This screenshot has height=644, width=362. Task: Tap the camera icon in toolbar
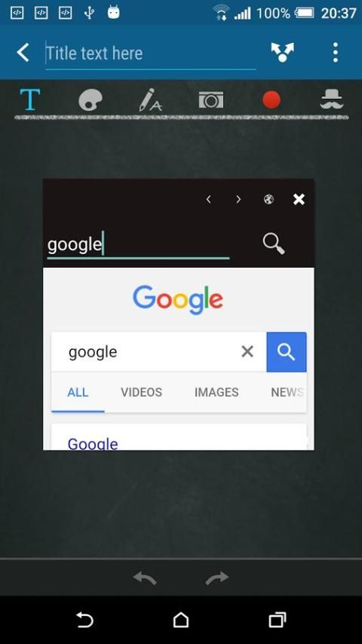click(x=211, y=100)
